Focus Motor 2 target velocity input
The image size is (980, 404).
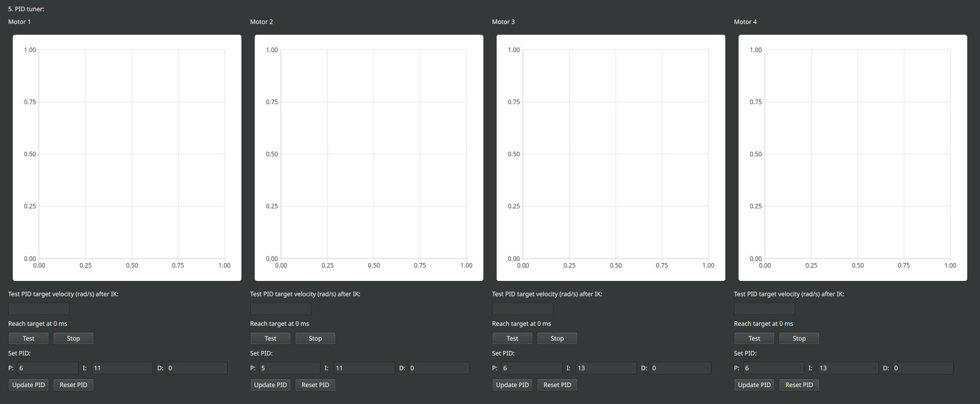pos(281,309)
